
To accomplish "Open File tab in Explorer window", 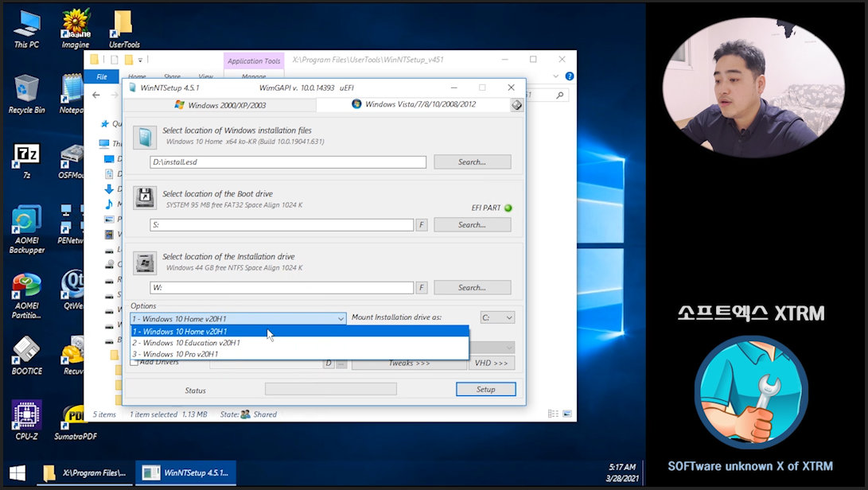I will 102,76.
